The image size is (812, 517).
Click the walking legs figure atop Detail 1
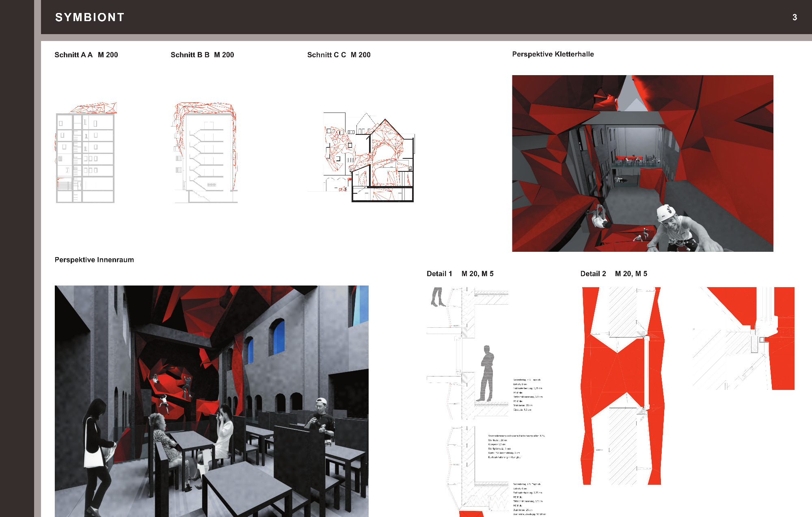[x=437, y=297]
